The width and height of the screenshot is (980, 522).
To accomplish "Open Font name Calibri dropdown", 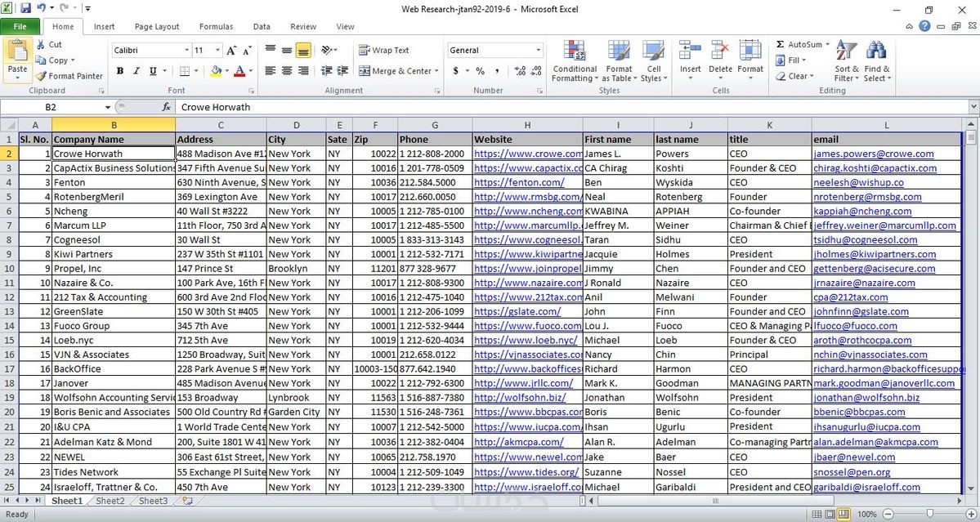I will point(186,51).
